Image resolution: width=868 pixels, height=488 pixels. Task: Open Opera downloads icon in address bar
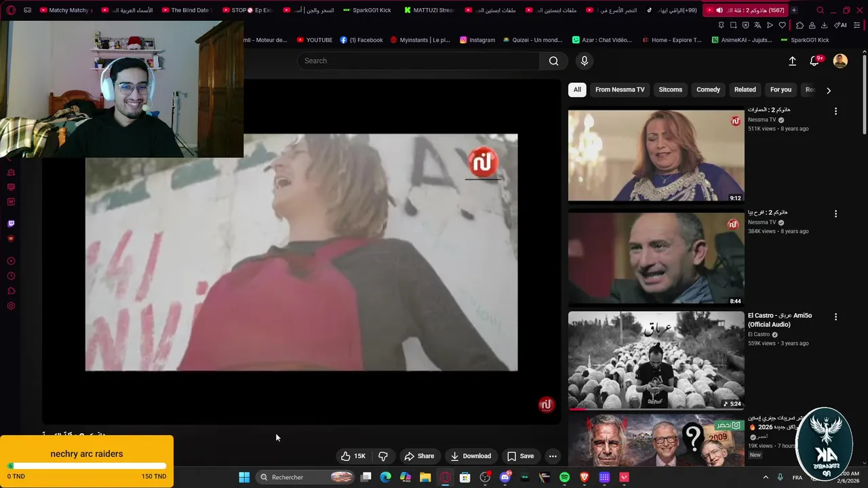(x=824, y=25)
